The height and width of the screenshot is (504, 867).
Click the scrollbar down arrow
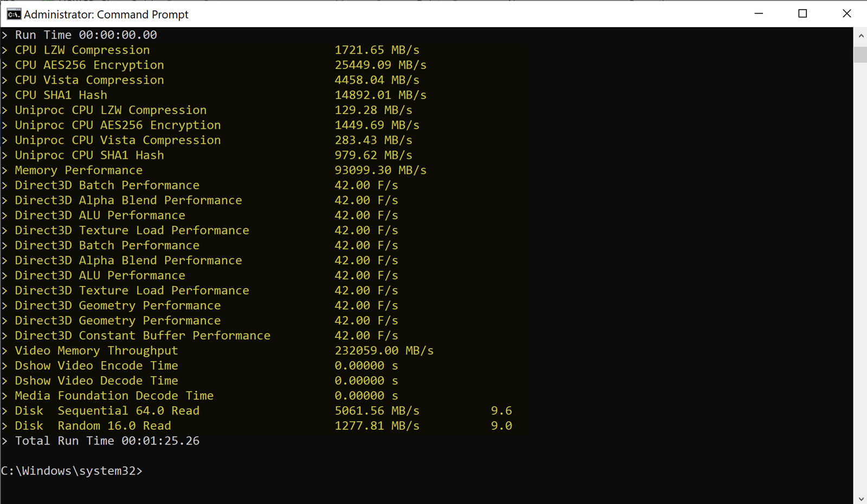[860, 499]
